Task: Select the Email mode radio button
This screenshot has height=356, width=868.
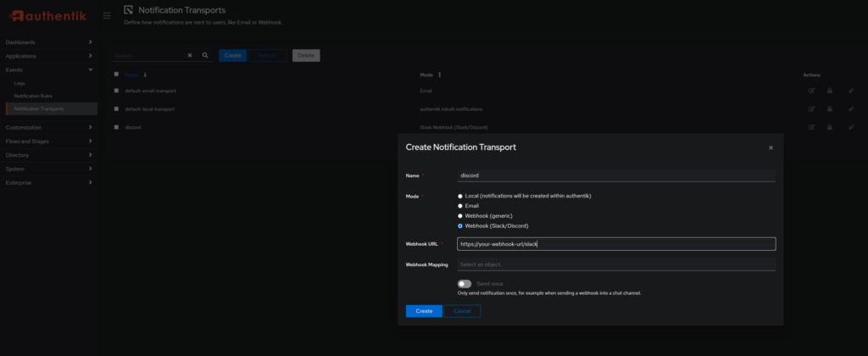Action: tap(460, 206)
